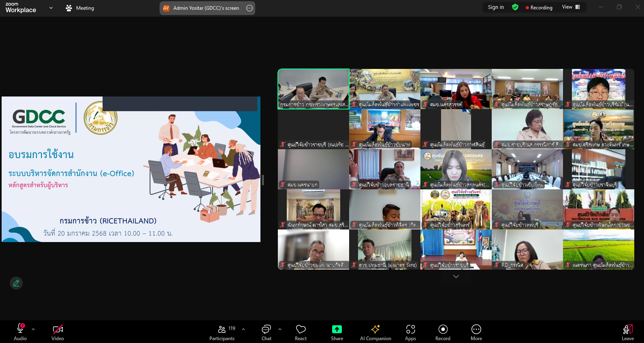Select the ศูนย์วิจัยข้าวเชียงใหม่ video tile
This screenshot has width=644, height=343.
tap(527, 169)
